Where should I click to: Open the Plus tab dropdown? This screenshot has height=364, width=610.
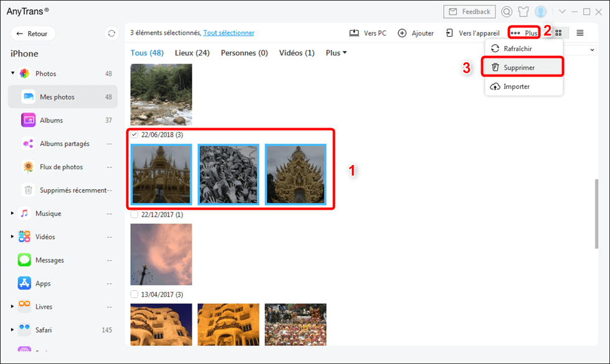[x=336, y=53]
